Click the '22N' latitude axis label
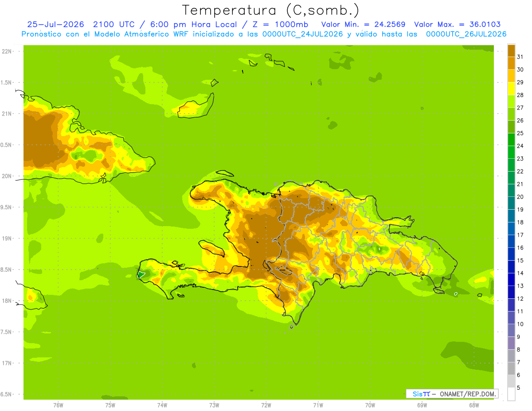Screen dimensions: 532x411 (7, 51)
